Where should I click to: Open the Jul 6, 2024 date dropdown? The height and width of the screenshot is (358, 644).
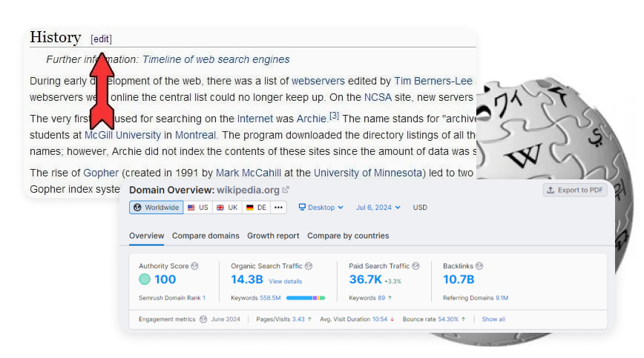[378, 208]
